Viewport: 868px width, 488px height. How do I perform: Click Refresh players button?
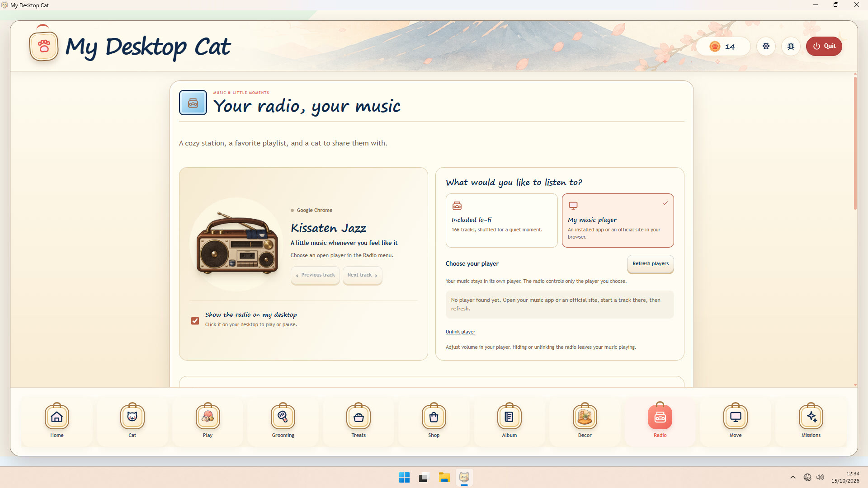point(650,264)
